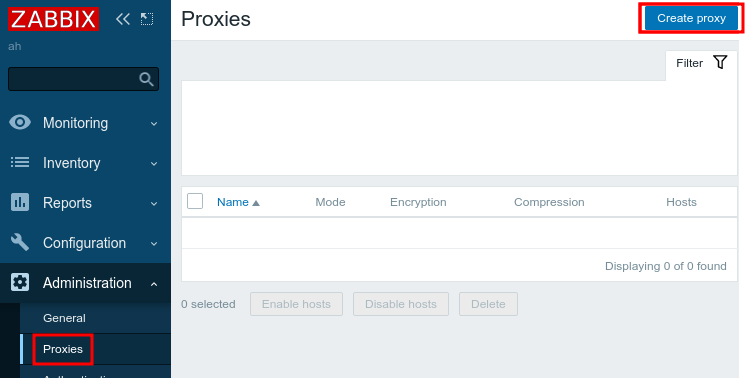Open the Proxies submenu item
This screenshot has width=750, height=378.
point(63,349)
